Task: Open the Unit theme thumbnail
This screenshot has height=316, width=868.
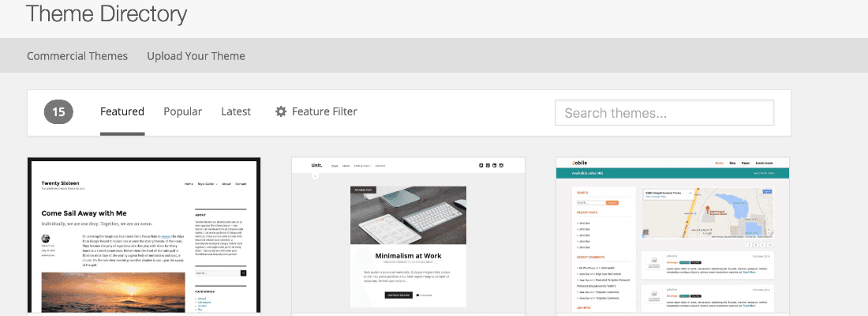Action: pyautogui.click(x=409, y=236)
